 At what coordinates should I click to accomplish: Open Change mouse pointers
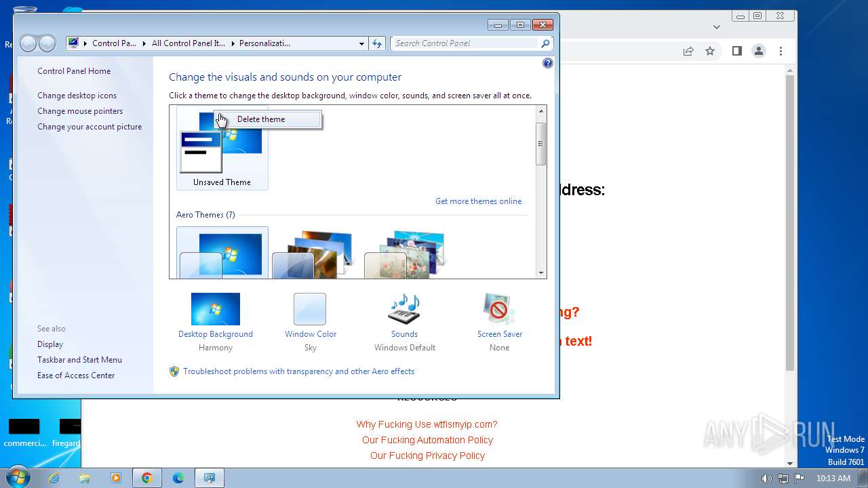[80, 111]
